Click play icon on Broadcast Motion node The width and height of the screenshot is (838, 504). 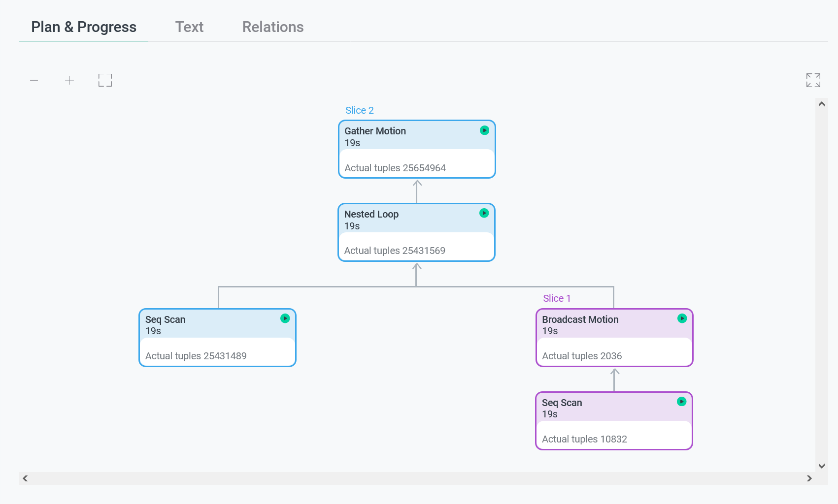(x=682, y=318)
